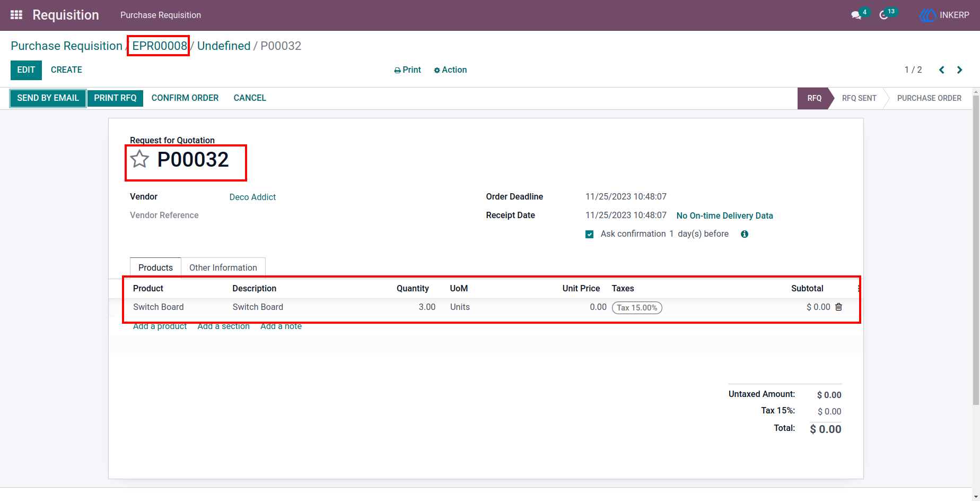The height and width of the screenshot is (501, 980).
Task: Click the pager 1 / 2 indicator
Action: (913, 70)
